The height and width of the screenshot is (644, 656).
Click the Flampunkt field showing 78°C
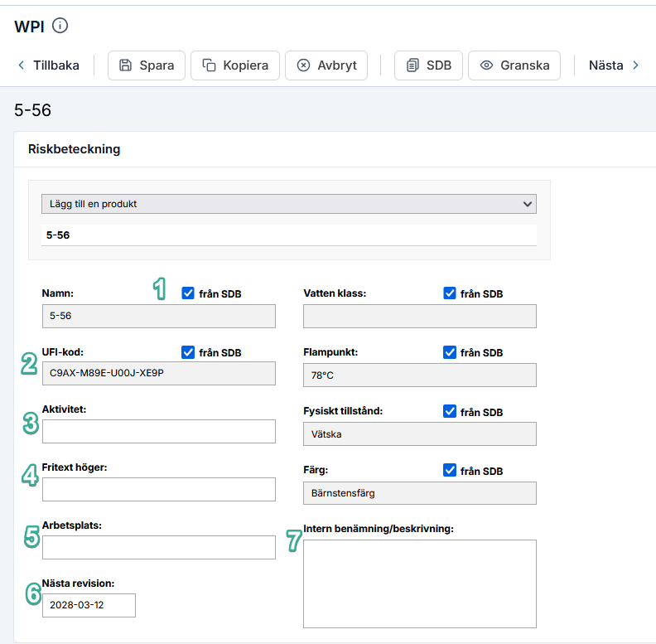[420, 375]
